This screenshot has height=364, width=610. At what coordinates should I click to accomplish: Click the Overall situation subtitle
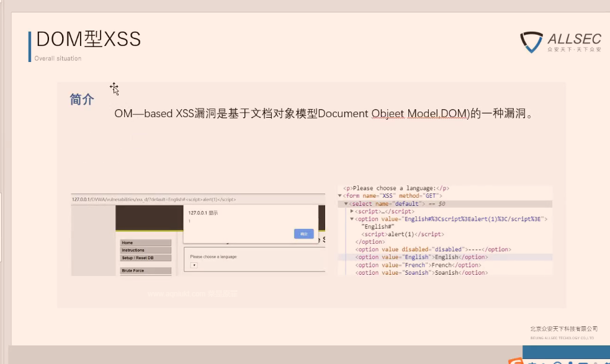pyautogui.click(x=58, y=58)
